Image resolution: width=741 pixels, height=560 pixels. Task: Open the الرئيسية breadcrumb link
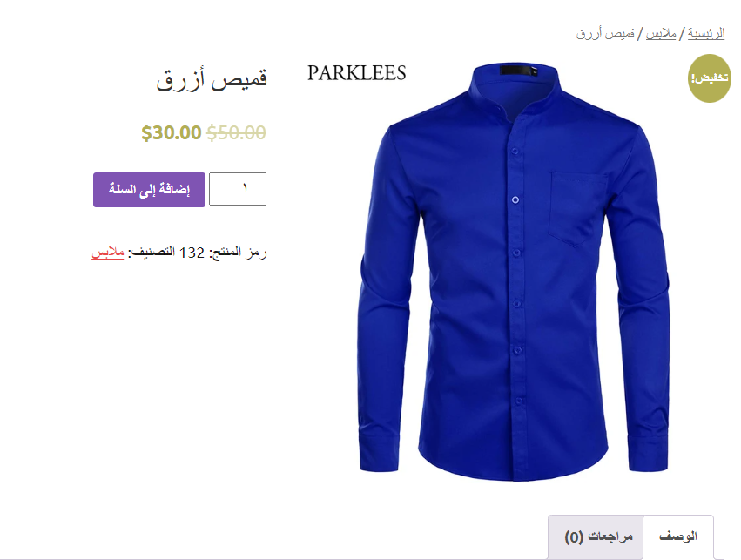pos(706,34)
